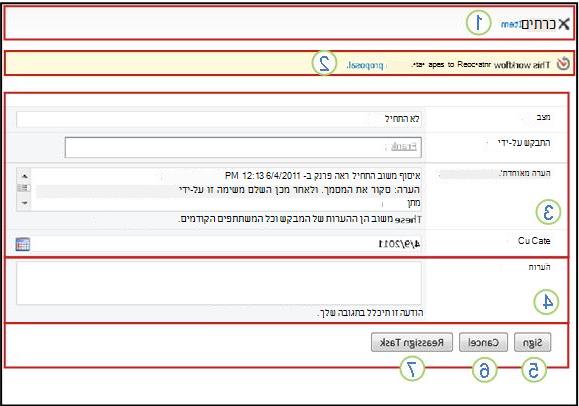Click the up arrow of the consolidated comments scrollbar
Viewport: 579px width, 406px height.
(x=24, y=175)
